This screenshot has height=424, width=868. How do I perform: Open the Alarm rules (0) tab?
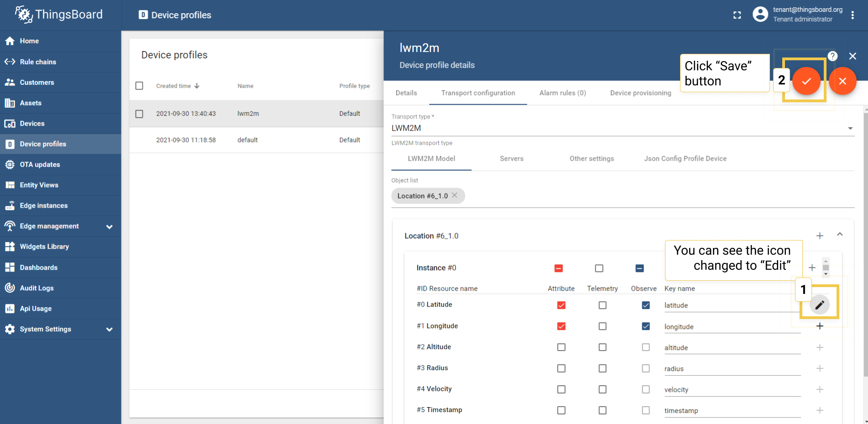tap(563, 93)
